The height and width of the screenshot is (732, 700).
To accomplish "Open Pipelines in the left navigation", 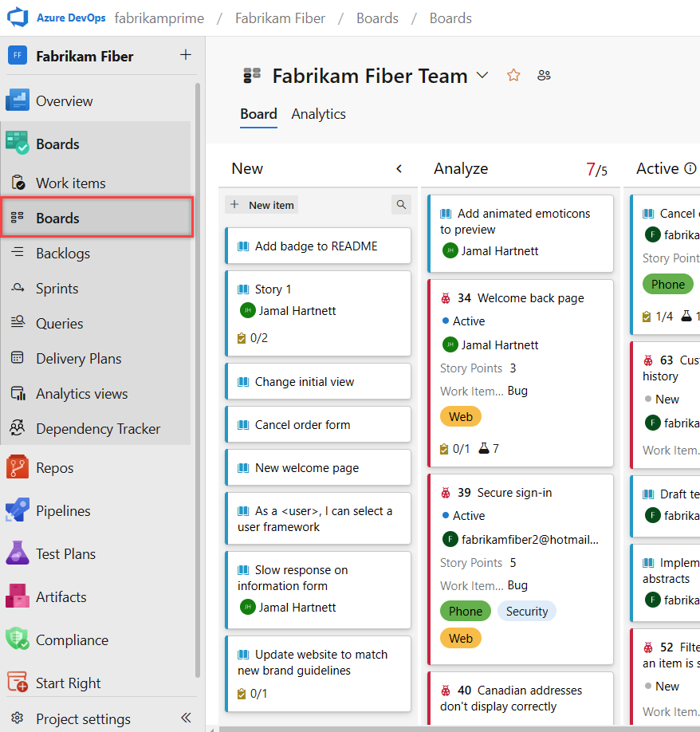I will point(62,511).
